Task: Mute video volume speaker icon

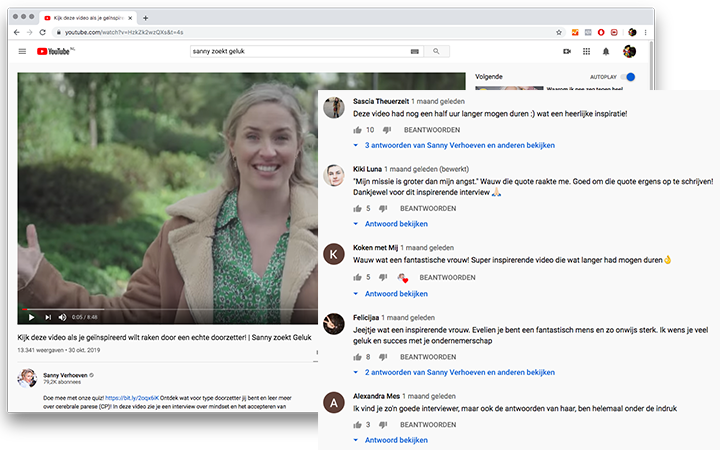Action: pos(62,317)
